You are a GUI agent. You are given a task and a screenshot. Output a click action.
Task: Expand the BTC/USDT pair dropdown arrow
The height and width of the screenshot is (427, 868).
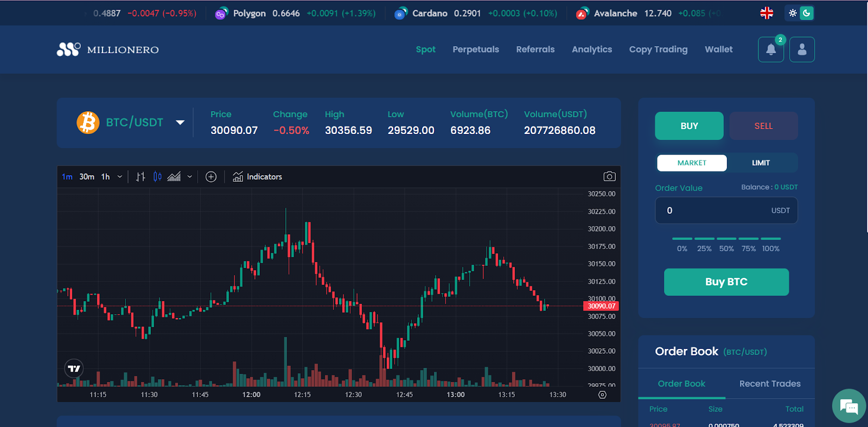point(180,123)
